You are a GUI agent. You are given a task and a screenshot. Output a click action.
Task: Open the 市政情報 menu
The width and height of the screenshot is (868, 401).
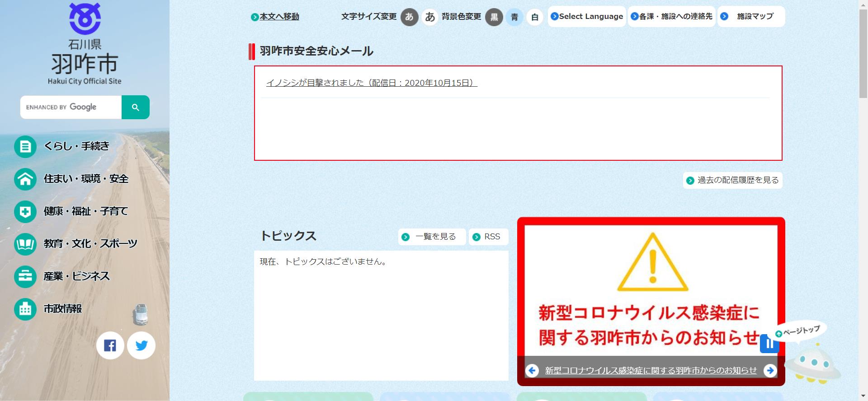pyautogui.click(x=62, y=309)
